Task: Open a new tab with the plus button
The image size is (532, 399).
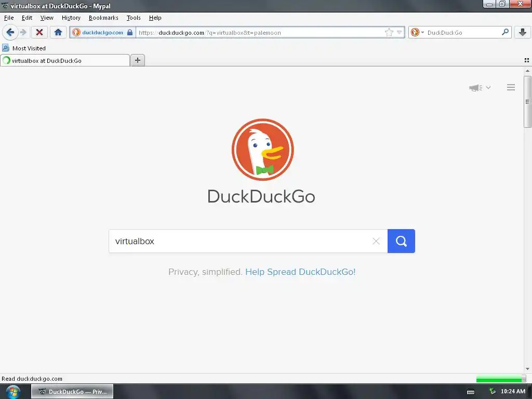Action: tap(138, 60)
